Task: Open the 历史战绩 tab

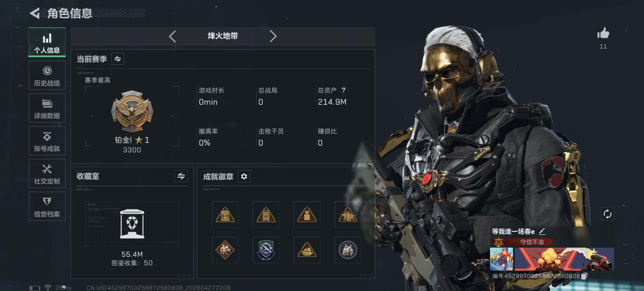Action: tap(47, 75)
